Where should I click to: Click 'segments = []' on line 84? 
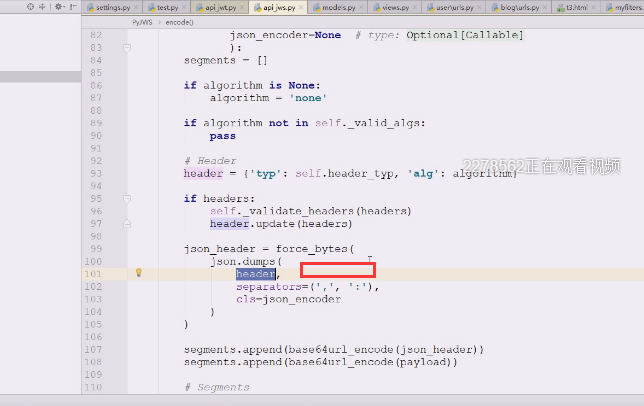pyautogui.click(x=225, y=61)
